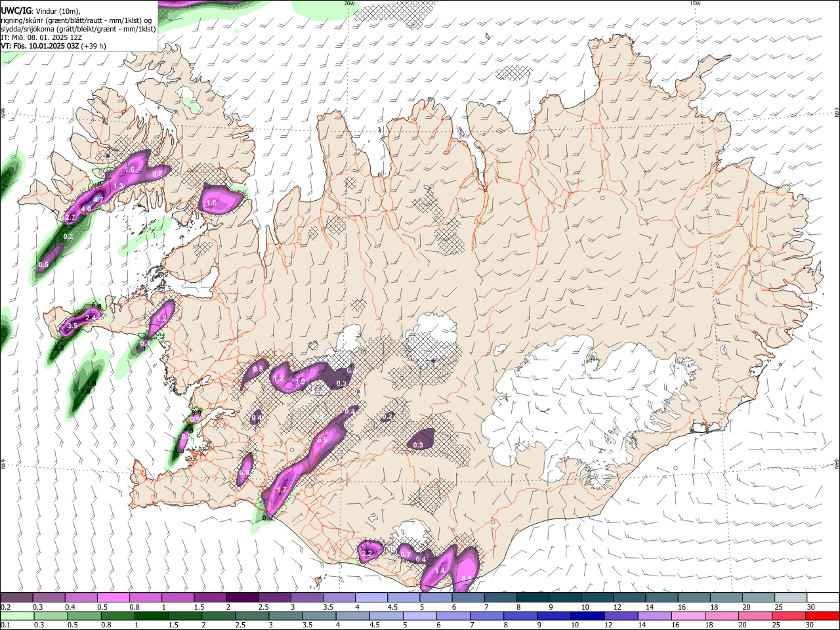Click the 0.7 precipitation value on the map
Viewport: 840px width, 630px height.
(x=406, y=555)
